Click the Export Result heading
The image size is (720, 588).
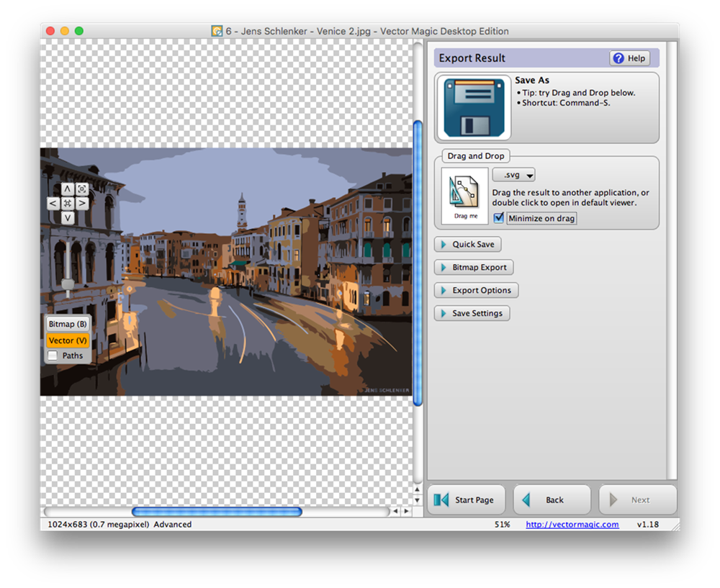[472, 58]
